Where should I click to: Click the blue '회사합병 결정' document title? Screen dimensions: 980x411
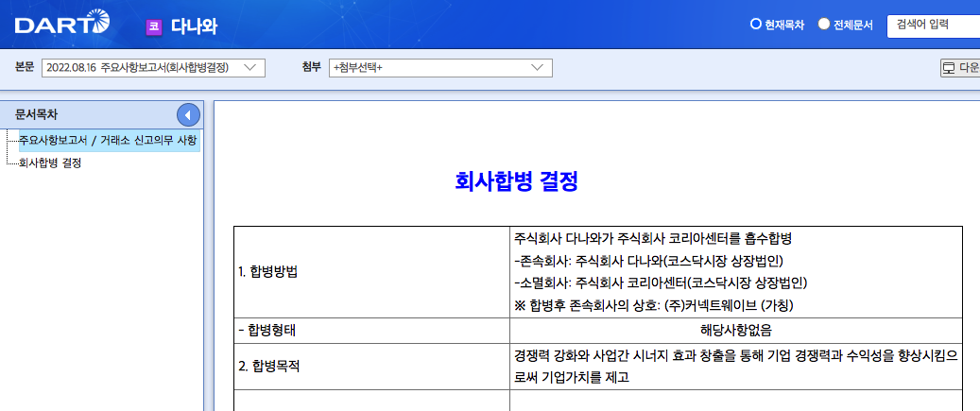coord(517,181)
